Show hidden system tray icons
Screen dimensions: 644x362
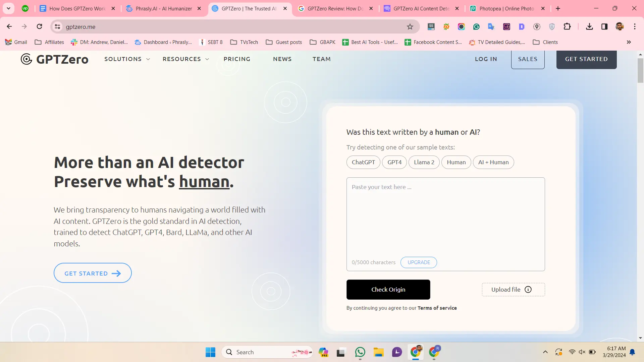[545, 352]
